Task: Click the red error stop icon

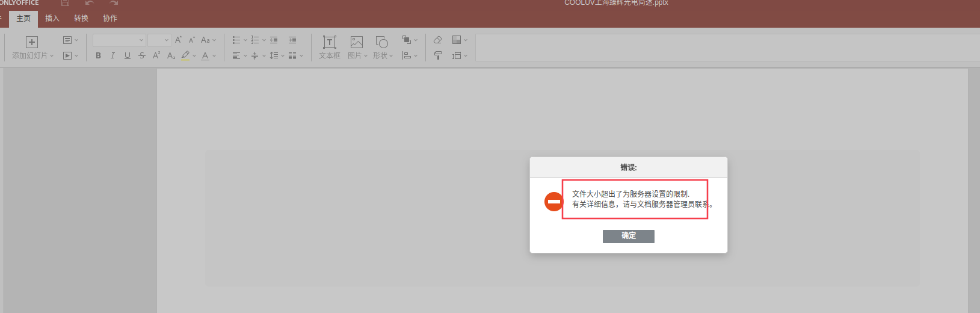Action: coord(553,202)
